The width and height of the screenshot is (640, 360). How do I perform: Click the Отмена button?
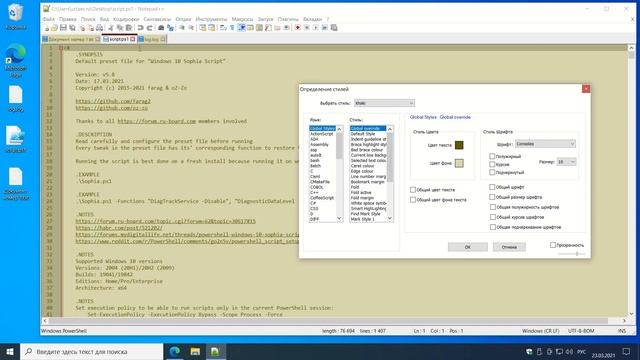pos(509,247)
